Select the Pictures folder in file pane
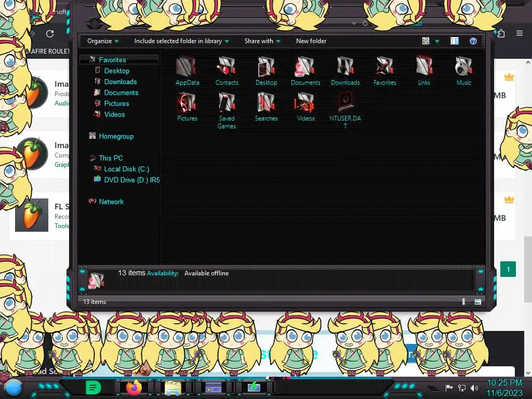Screen dimensions: 532x399 [187, 107]
